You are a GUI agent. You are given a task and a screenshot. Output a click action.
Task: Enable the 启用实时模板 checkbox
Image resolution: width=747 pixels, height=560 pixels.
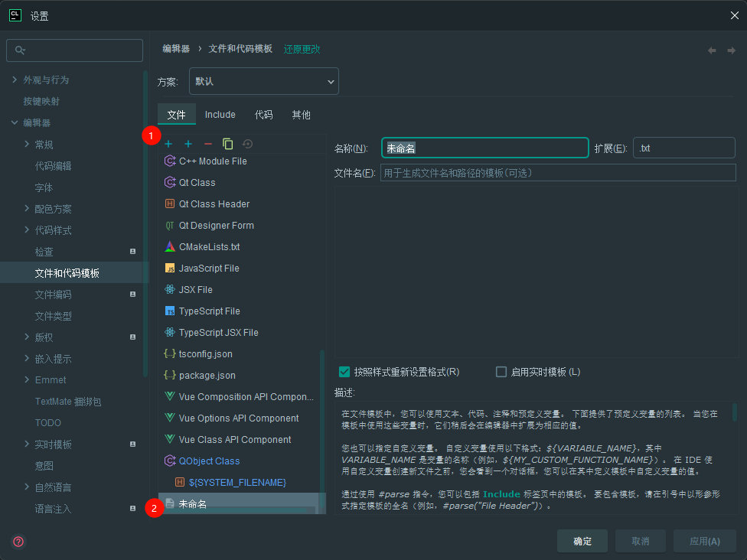[501, 372]
